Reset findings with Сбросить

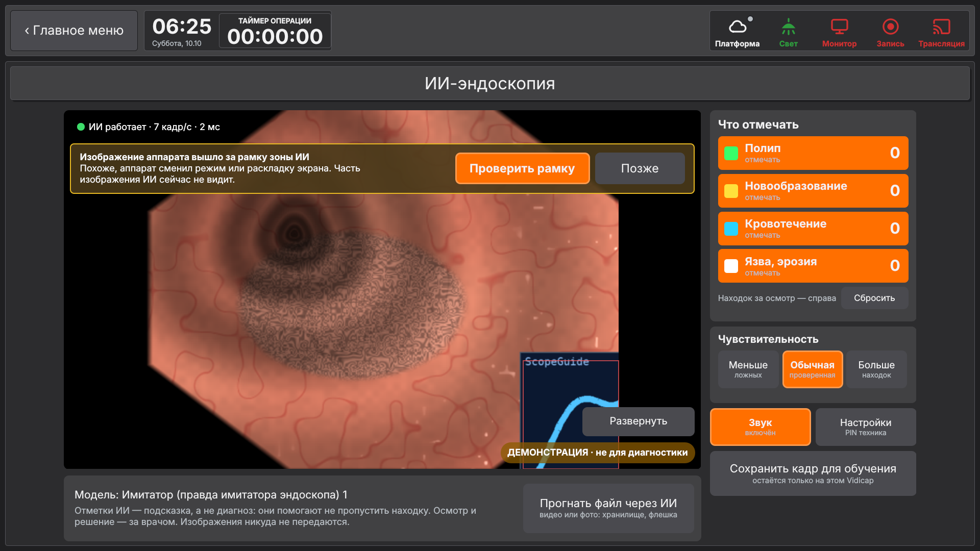click(x=874, y=298)
